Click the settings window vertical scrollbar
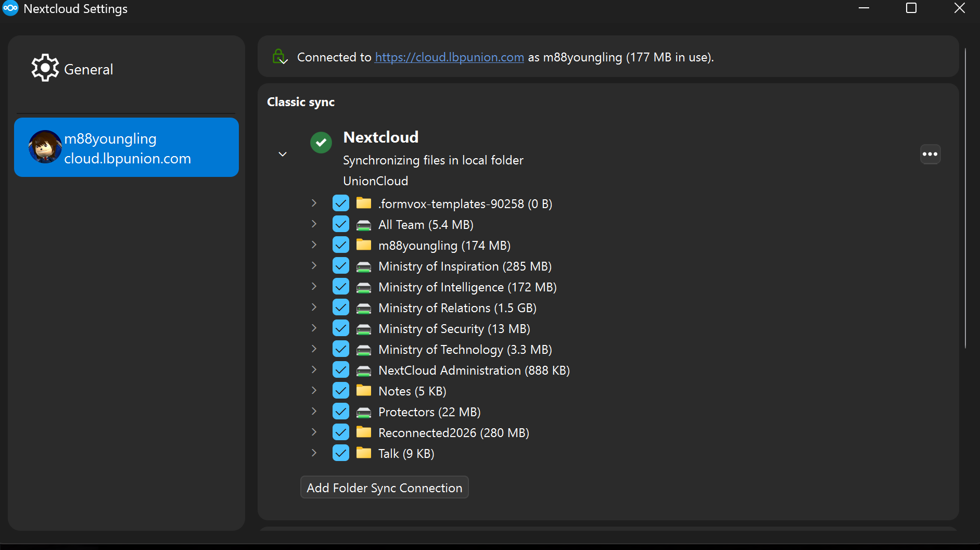 (965, 198)
